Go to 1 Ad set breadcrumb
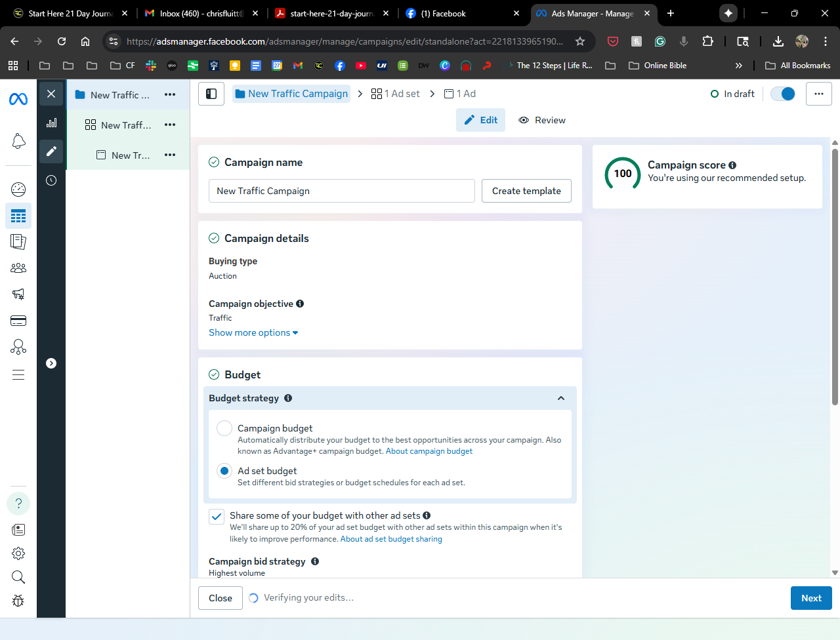Image resolution: width=840 pixels, height=640 pixels. pyautogui.click(x=396, y=94)
